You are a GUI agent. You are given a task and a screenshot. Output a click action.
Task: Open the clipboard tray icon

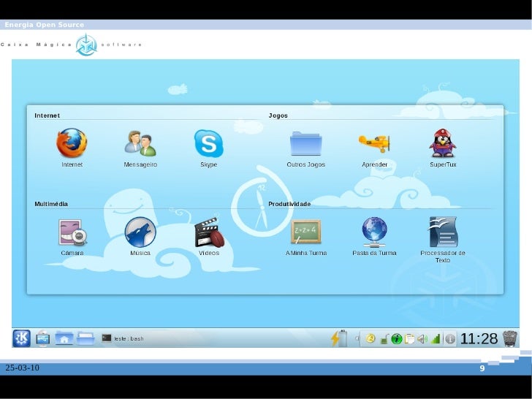coord(409,339)
